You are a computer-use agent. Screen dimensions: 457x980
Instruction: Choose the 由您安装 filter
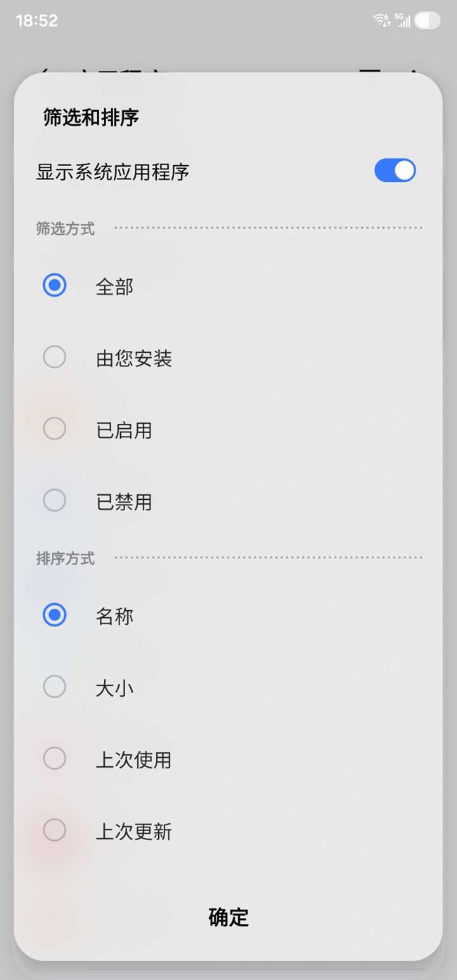pos(55,358)
